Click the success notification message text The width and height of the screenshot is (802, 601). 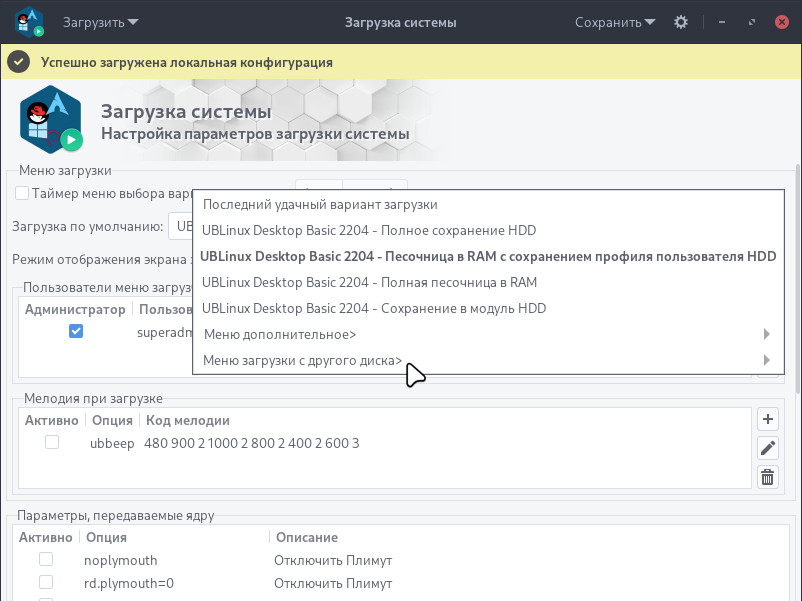click(x=187, y=62)
